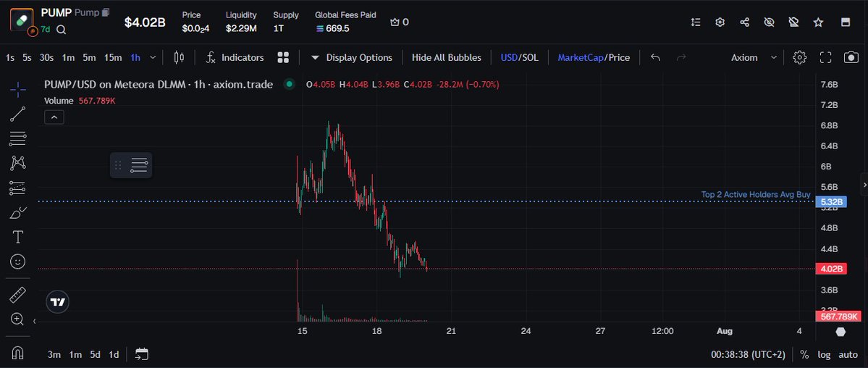Expand the right side panel arrow
Screen dimensions: 868x368
point(864,185)
